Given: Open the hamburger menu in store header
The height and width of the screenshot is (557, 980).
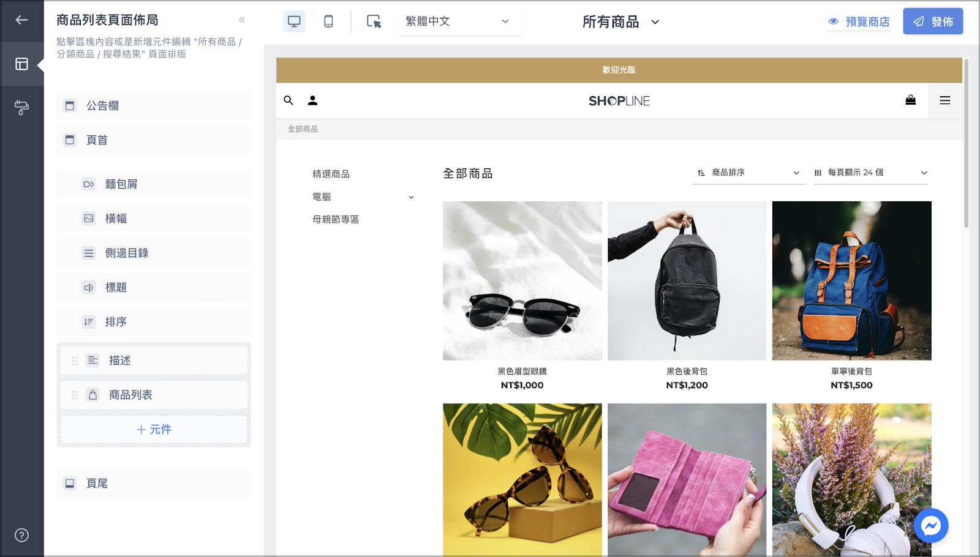Looking at the screenshot, I should coord(945,100).
